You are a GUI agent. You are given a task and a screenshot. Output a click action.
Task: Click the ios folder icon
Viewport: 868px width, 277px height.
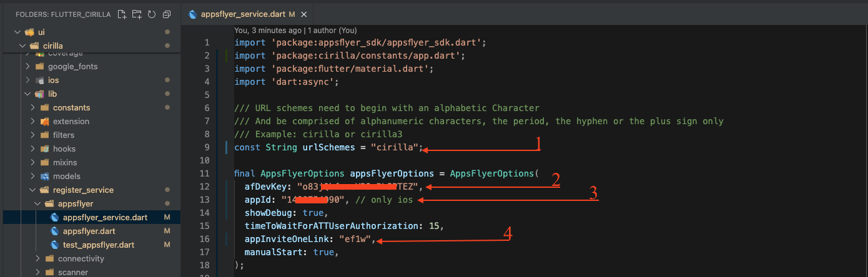pyautogui.click(x=39, y=80)
